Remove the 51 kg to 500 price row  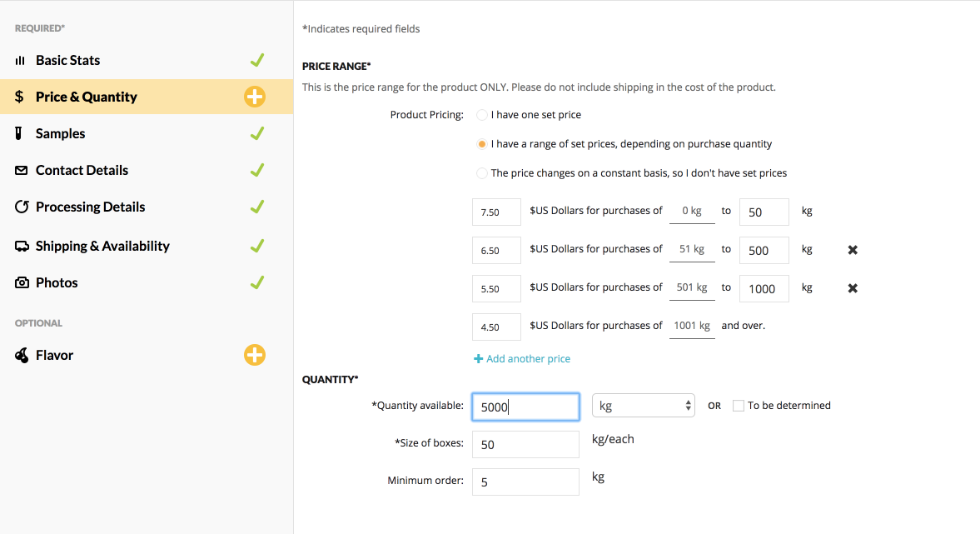coord(853,250)
